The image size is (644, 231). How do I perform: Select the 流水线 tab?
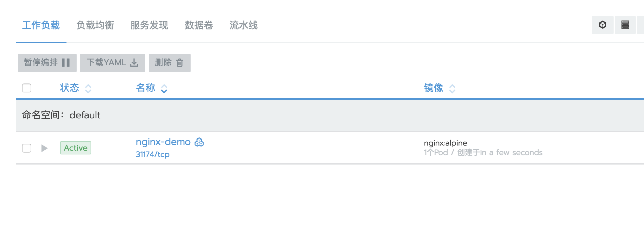pos(243,25)
